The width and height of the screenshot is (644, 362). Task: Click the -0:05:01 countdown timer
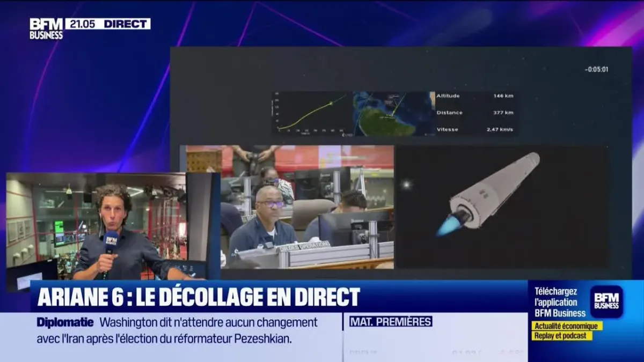coord(596,69)
